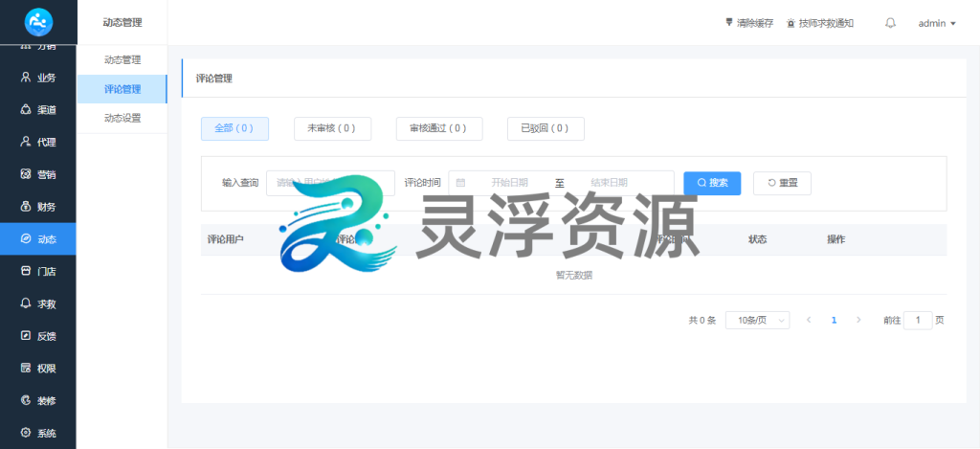Open the 反馈 feedback icon in sidebar
The image size is (980, 449).
click(26, 336)
